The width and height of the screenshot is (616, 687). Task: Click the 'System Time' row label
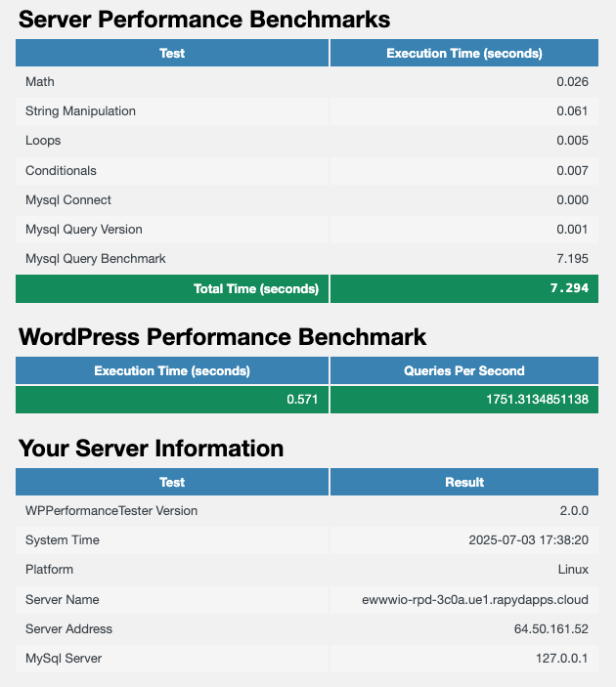coord(63,540)
